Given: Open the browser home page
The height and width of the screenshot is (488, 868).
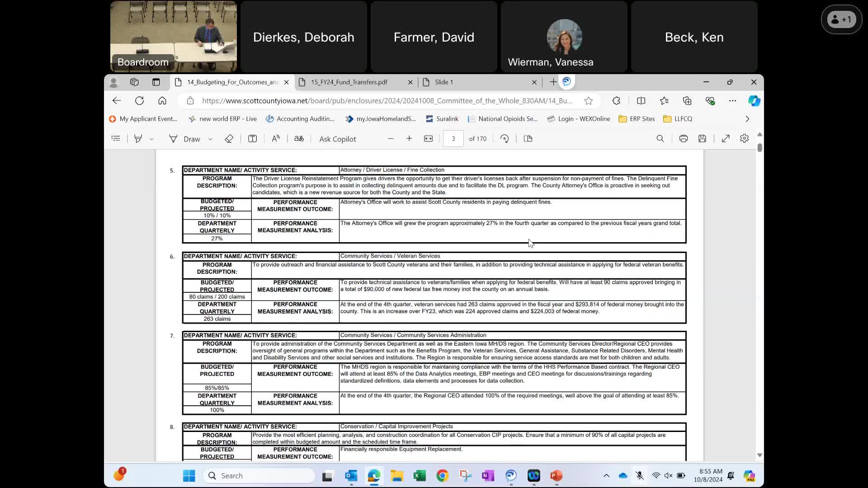Looking at the screenshot, I should pyautogui.click(x=162, y=101).
